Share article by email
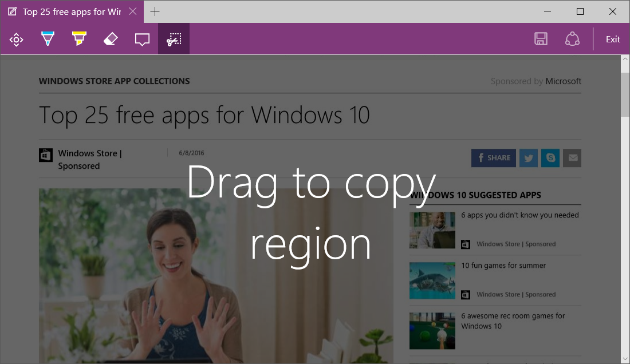The height and width of the screenshot is (364, 630). click(572, 158)
